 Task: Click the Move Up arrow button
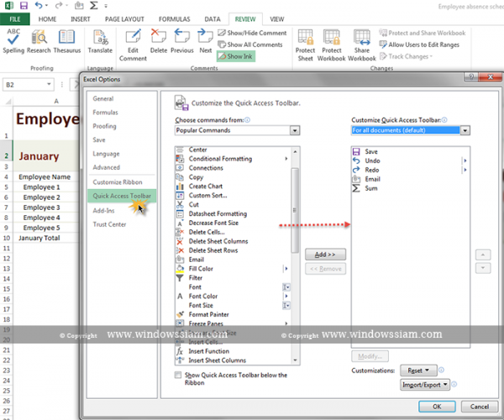(x=483, y=255)
